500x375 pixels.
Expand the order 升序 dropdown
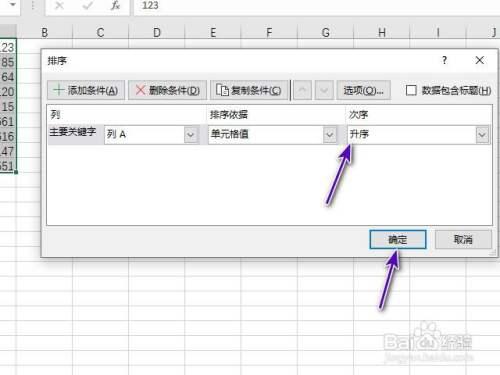(482, 135)
